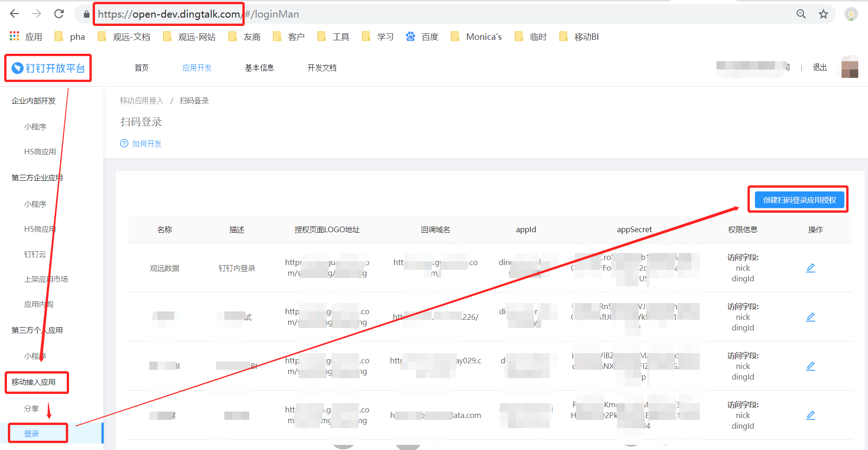Viewport: 868px width, 450px height.
Task: Open the 观远-网站 bookmark folder
Action: [189, 37]
